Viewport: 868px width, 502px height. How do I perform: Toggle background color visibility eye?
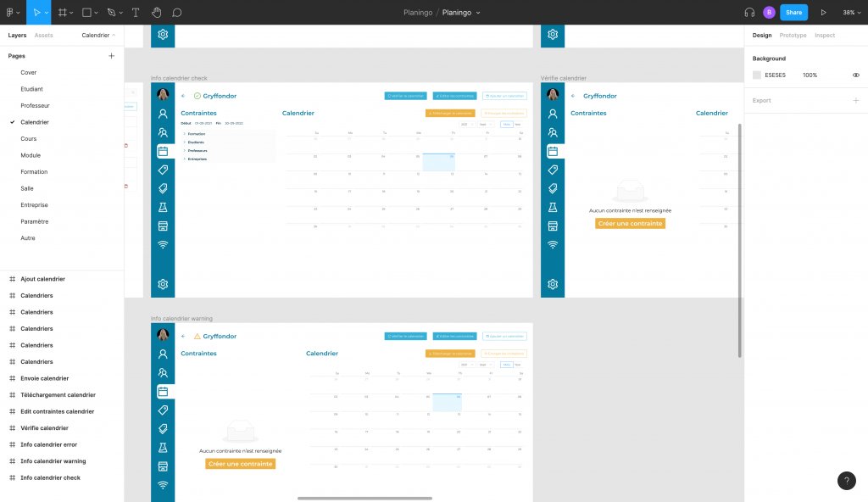point(855,75)
